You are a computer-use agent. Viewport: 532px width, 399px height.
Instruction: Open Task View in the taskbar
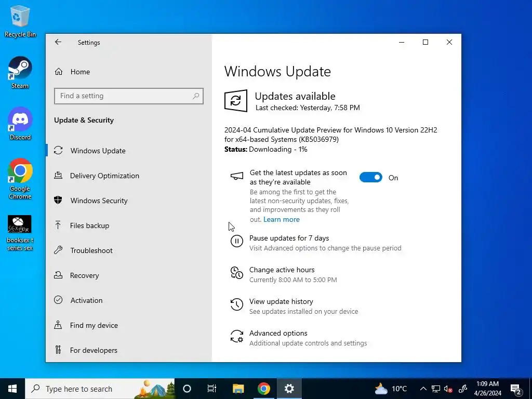[x=212, y=389]
